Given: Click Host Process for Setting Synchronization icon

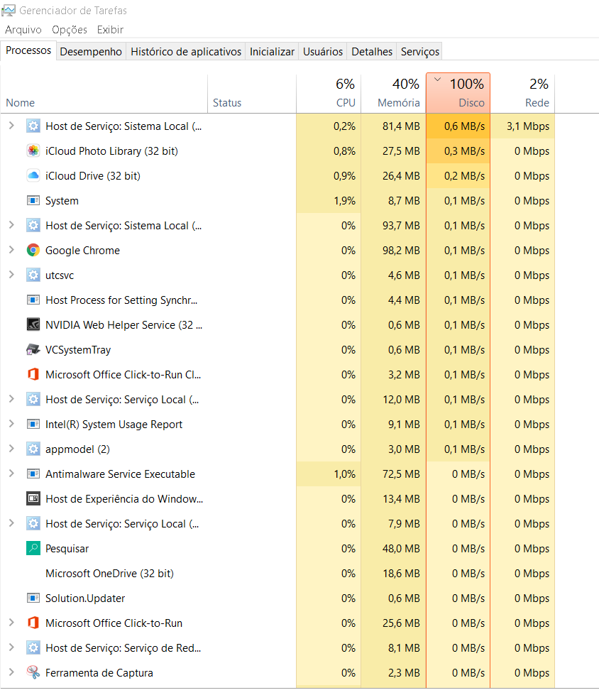Looking at the screenshot, I should point(33,300).
